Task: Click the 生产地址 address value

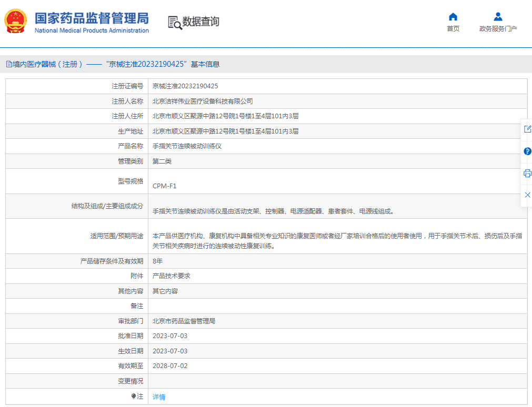Action: coord(226,131)
